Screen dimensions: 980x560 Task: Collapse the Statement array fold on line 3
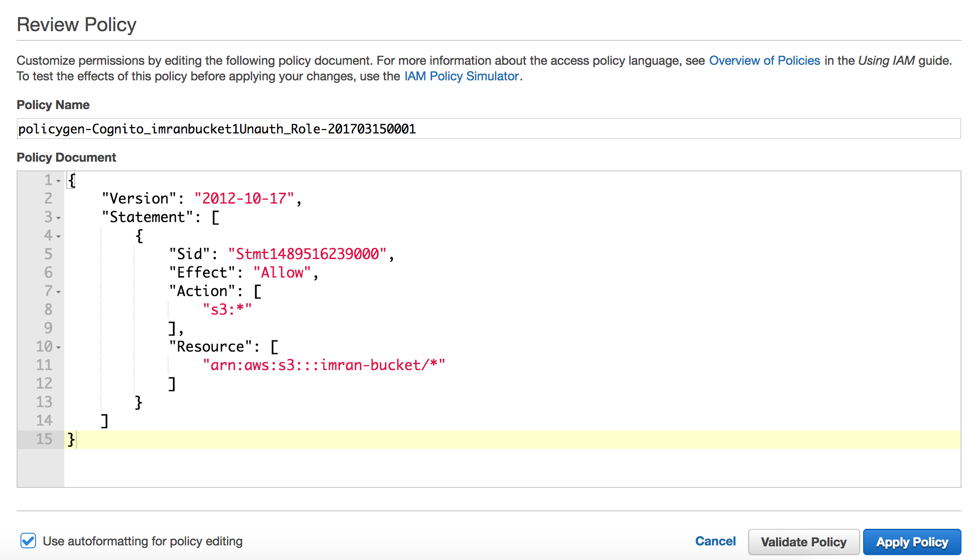(x=58, y=218)
